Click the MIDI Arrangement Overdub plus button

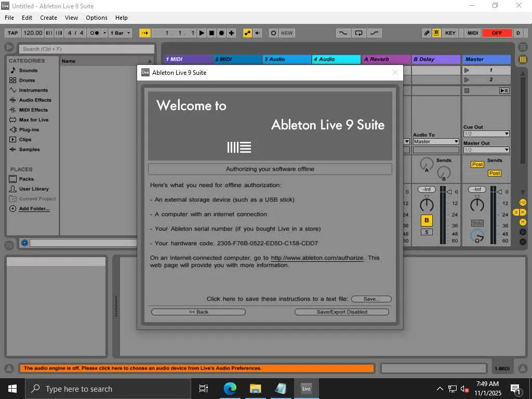[x=231, y=33]
